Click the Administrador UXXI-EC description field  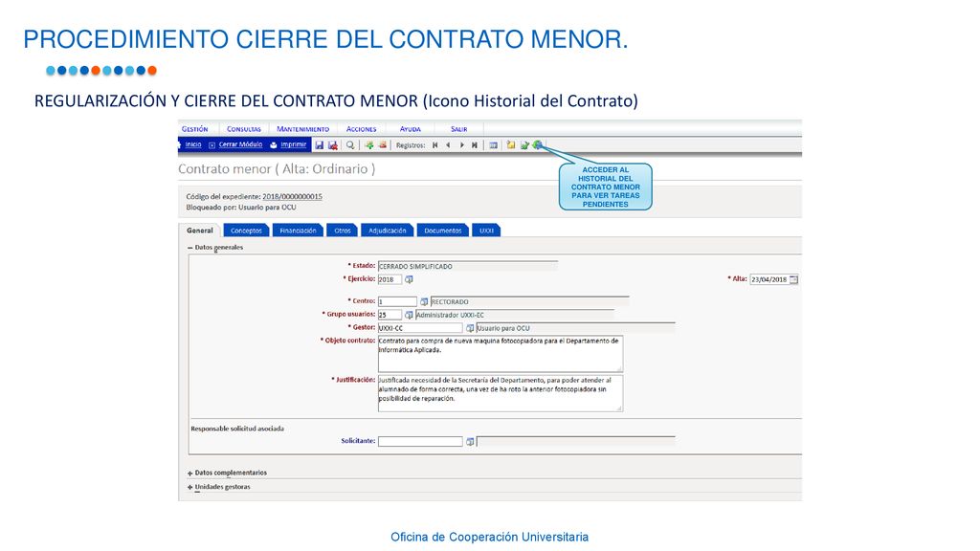[x=514, y=315]
